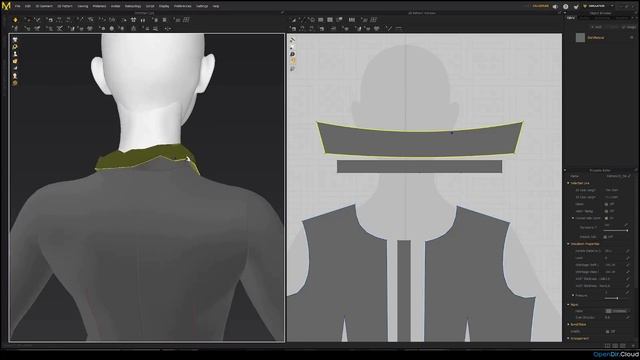
Task: Select the first tool in the 2D toolbar second row
Action: click(x=293, y=29)
